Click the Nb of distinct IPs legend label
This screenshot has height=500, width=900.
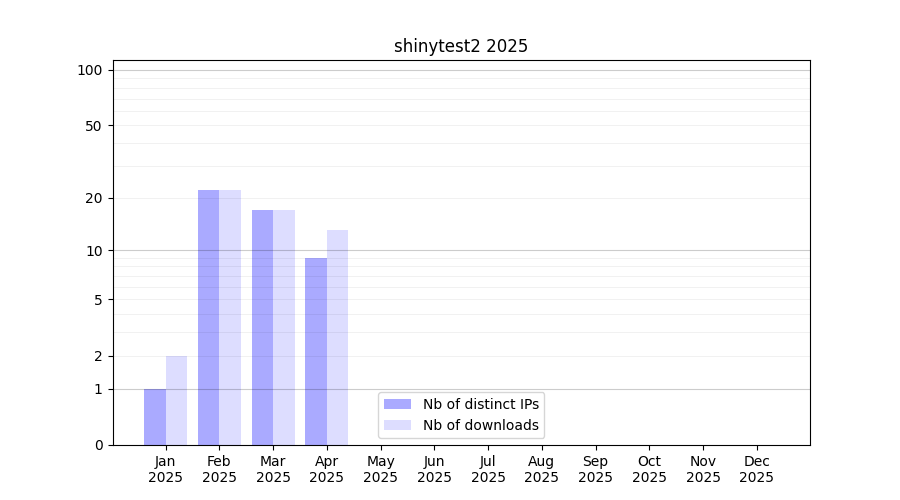tap(480, 404)
